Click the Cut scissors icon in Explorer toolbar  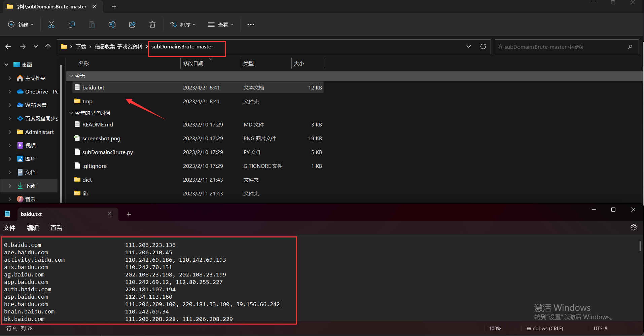click(x=51, y=25)
